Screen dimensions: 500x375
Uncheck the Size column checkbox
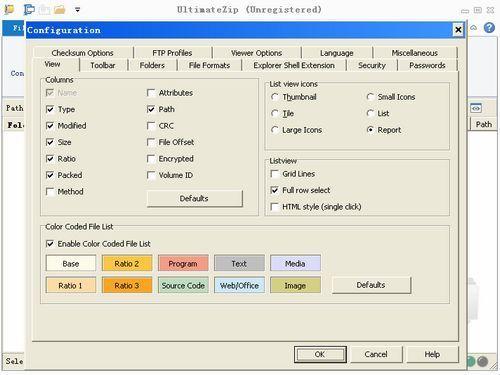pos(50,142)
